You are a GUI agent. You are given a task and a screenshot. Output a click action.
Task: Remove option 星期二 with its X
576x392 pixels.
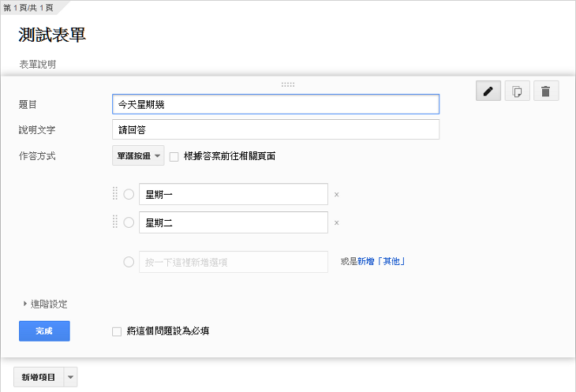pyautogui.click(x=337, y=222)
